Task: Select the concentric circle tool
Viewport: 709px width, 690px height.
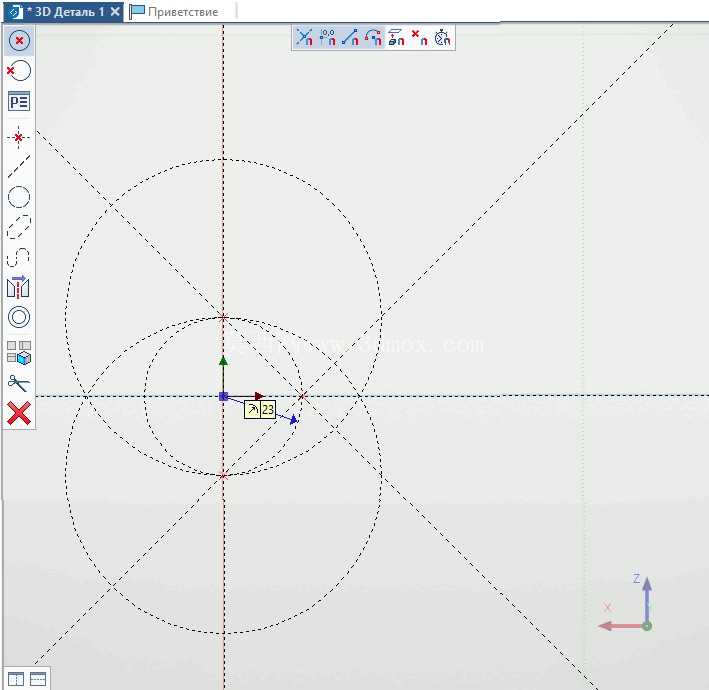Action: click(x=19, y=317)
